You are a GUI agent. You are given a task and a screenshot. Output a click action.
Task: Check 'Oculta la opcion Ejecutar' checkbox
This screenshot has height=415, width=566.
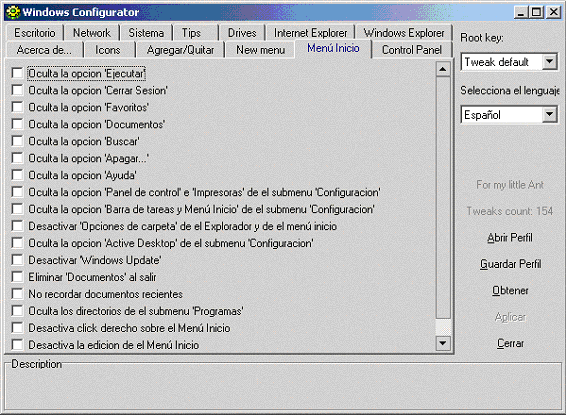[17, 73]
